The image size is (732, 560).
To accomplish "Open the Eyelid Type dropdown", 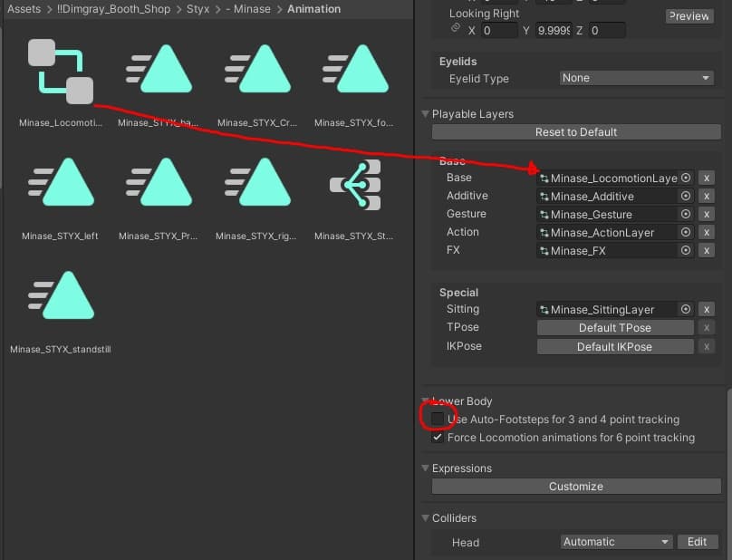I will (x=636, y=78).
